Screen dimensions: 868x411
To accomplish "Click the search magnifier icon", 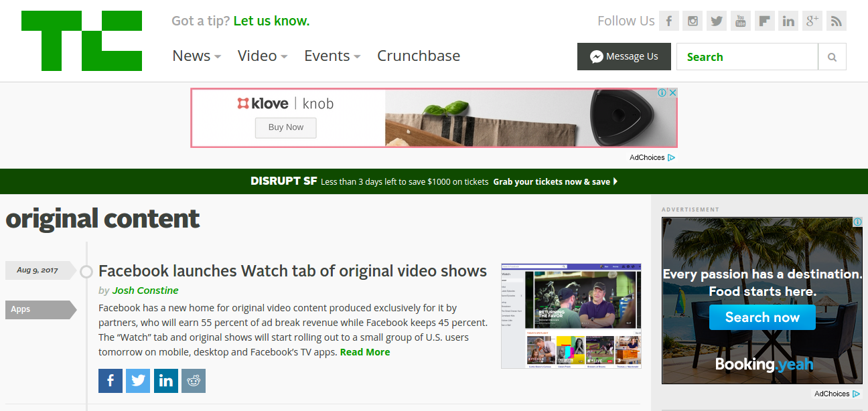I will [x=833, y=57].
